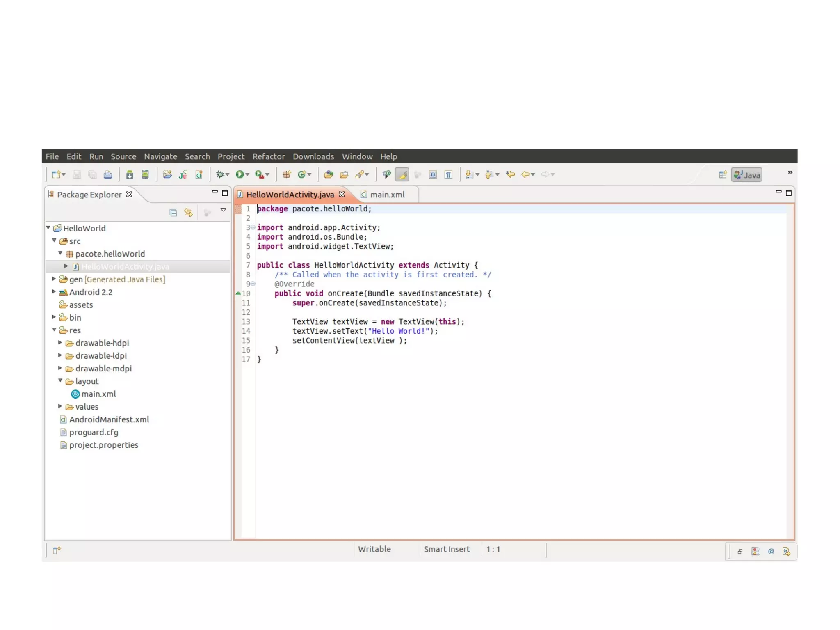Click Collapse All in Package Explorer
The image size is (840, 630).
point(173,213)
